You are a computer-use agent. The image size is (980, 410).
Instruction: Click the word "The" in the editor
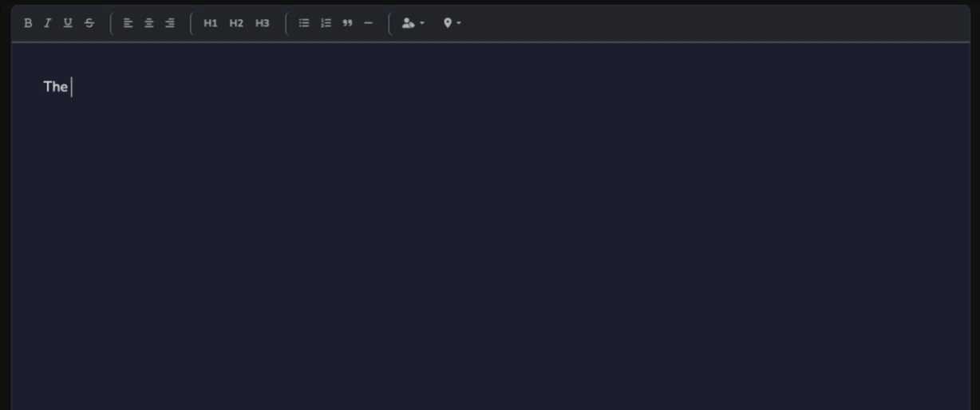click(x=55, y=87)
